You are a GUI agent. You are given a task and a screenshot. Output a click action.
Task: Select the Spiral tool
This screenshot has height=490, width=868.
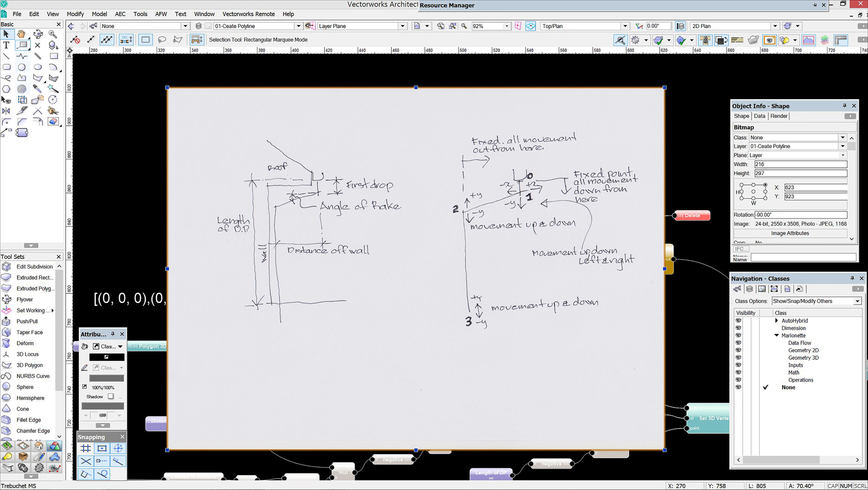pos(22,89)
